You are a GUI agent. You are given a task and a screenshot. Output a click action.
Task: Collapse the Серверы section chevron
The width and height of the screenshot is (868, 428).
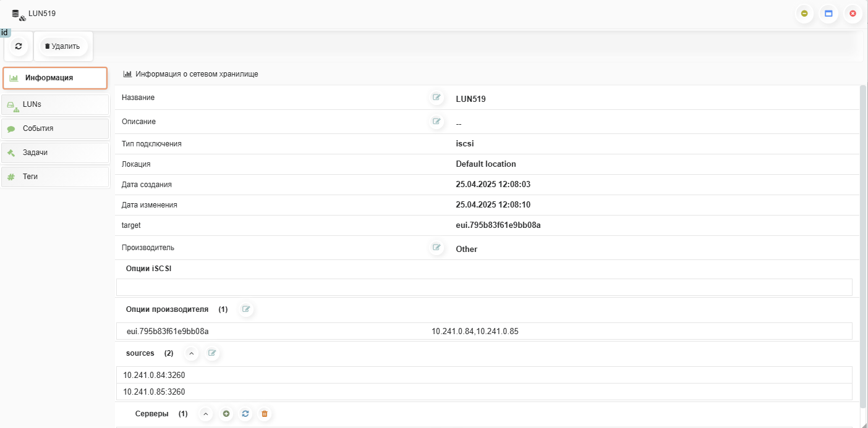[206, 414]
